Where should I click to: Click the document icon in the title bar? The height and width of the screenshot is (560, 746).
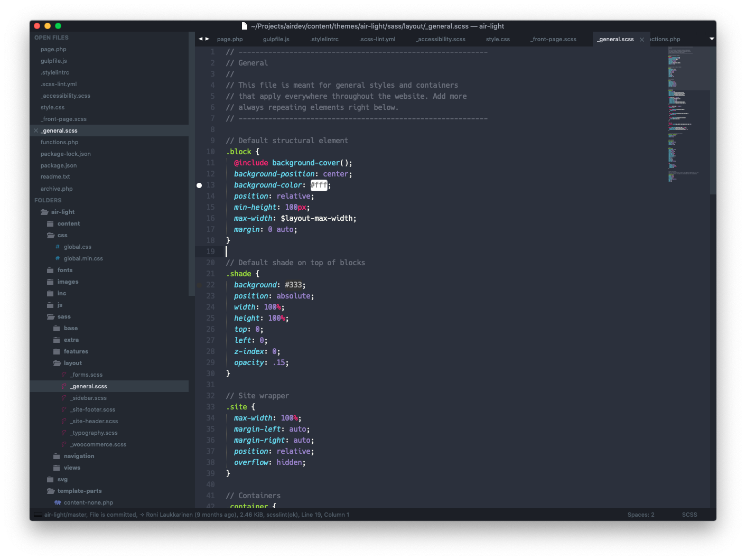(244, 26)
